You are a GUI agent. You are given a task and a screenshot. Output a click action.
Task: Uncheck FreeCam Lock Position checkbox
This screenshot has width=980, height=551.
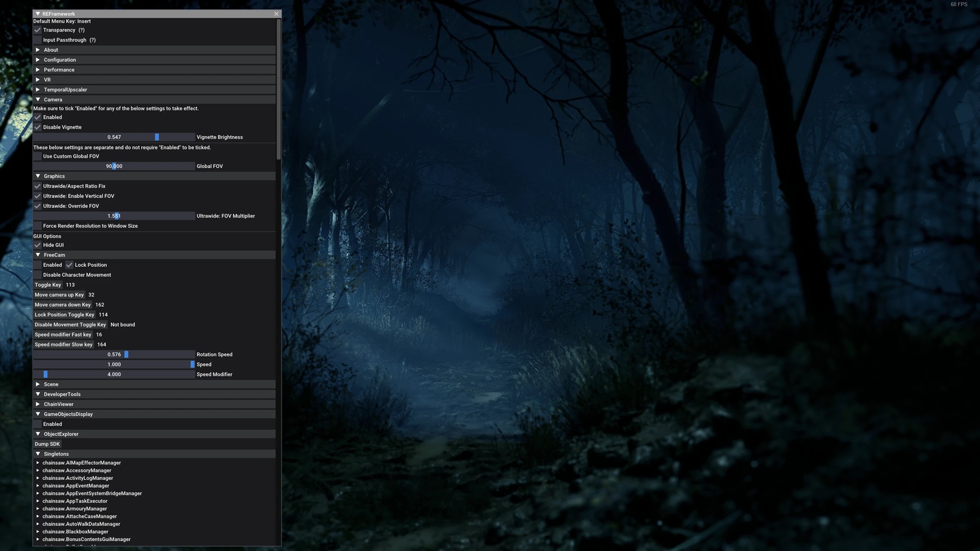tap(69, 265)
